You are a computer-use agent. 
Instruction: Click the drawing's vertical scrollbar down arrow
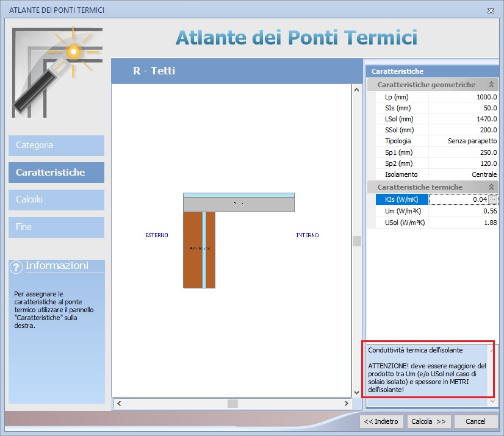tap(357, 392)
